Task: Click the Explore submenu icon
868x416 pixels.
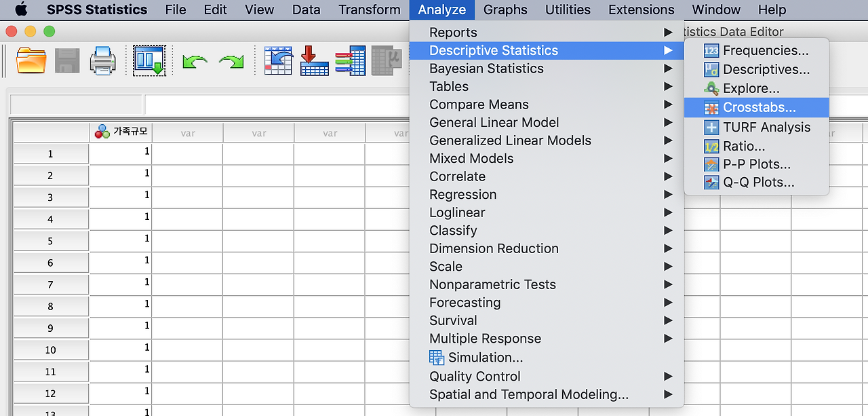Action: click(711, 88)
